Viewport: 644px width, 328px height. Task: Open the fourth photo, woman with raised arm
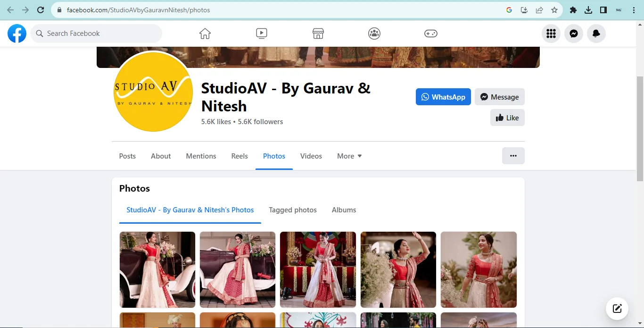point(398,269)
